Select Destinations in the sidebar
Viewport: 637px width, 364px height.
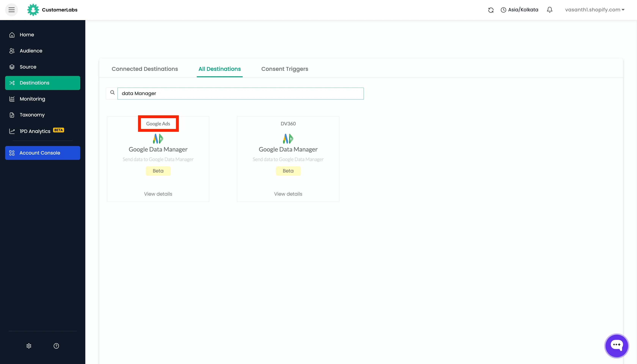click(x=42, y=83)
